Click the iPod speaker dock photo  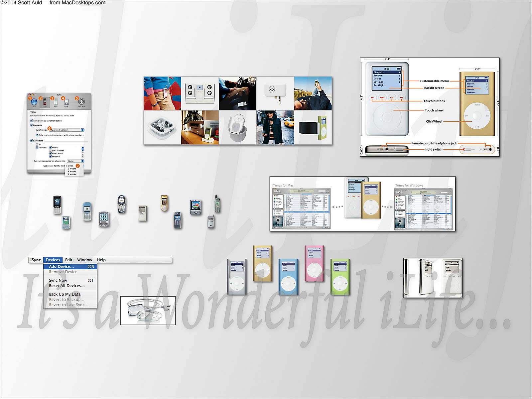tap(200, 93)
